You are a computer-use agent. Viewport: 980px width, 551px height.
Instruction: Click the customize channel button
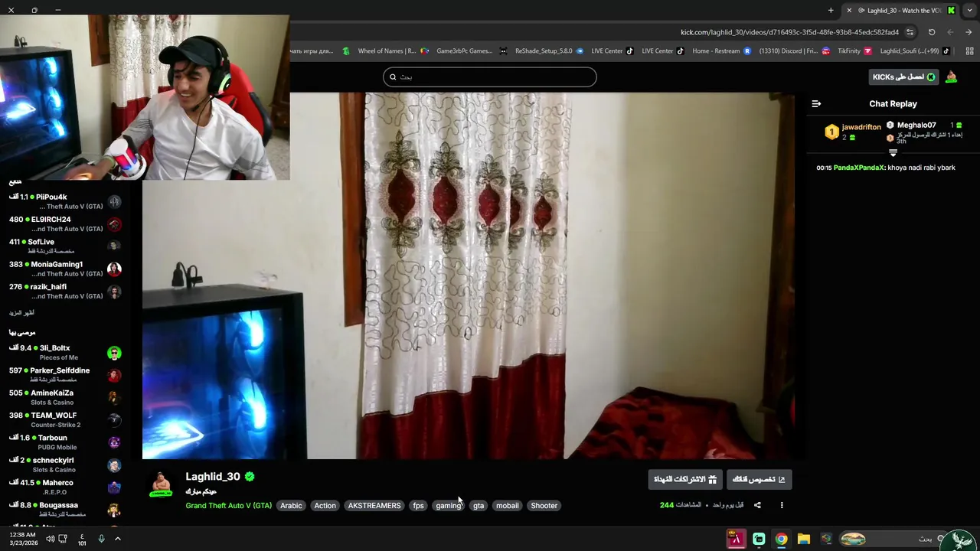coord(759,479)
